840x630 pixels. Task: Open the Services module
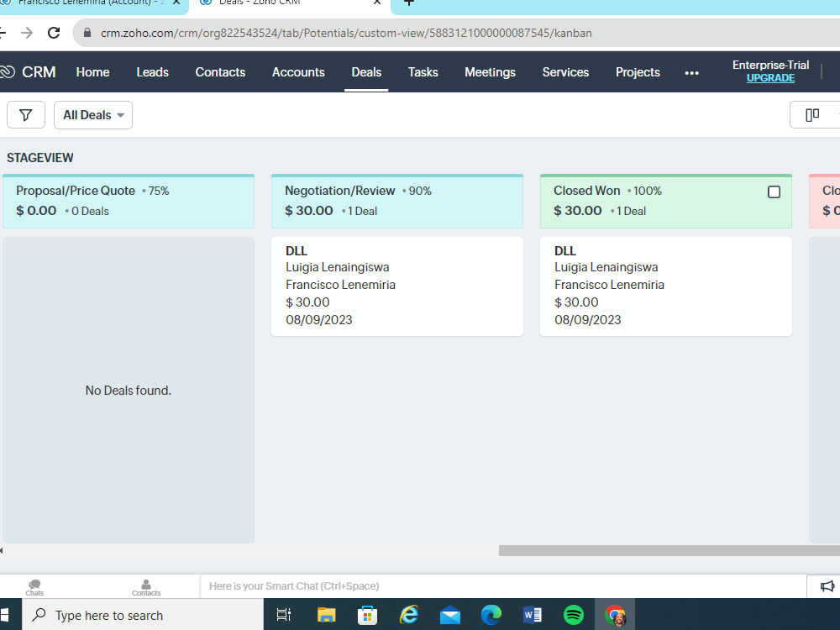click(565, 71)
